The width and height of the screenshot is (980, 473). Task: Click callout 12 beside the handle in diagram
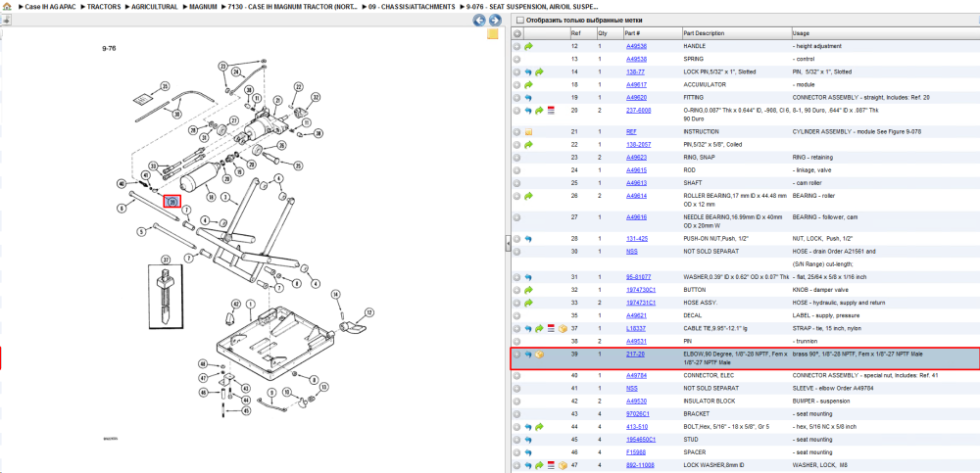[368, 312]
